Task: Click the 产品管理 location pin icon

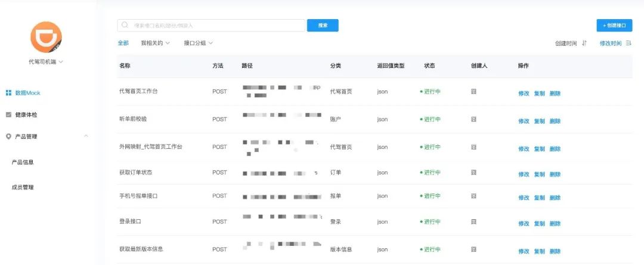Action: pyautogui.click(x=8, y=136)
